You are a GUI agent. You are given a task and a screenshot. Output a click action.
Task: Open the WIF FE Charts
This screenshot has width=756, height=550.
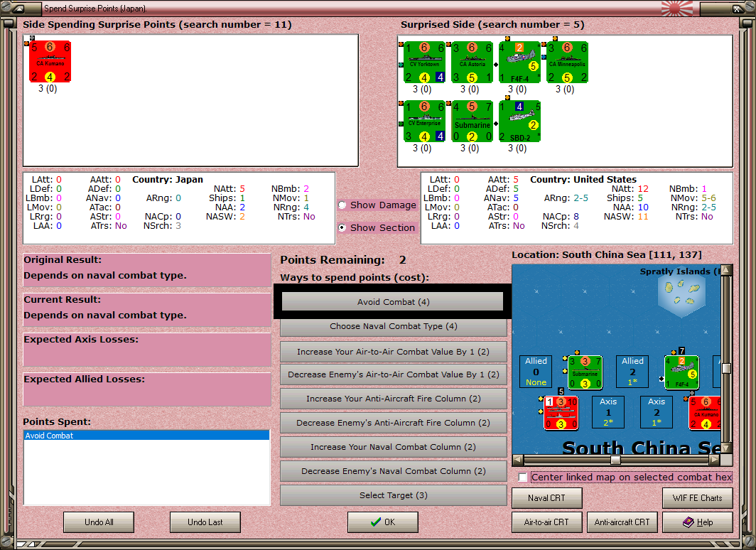click(698, 498)
